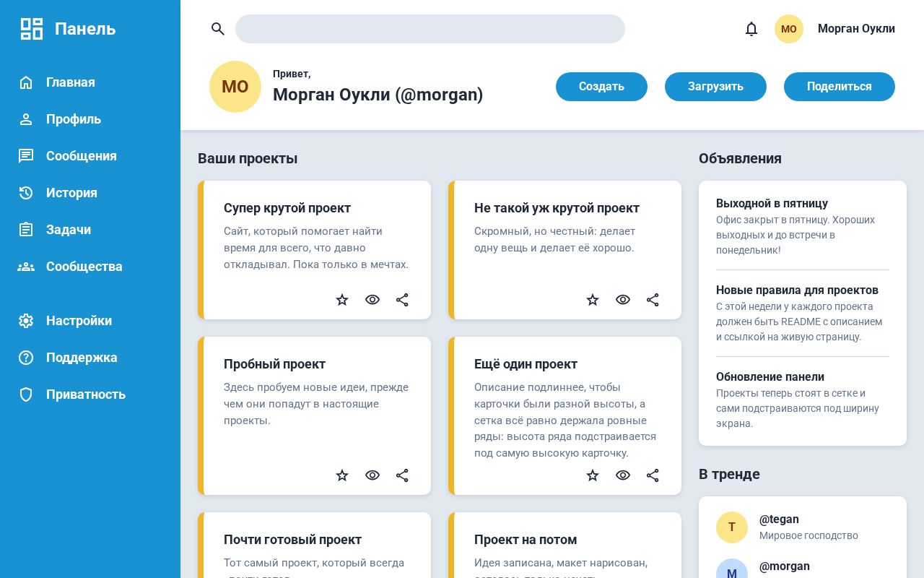Screen dimensions: 924x578
Task: Open Почти готовый проект card title
Action: [292, 540]
